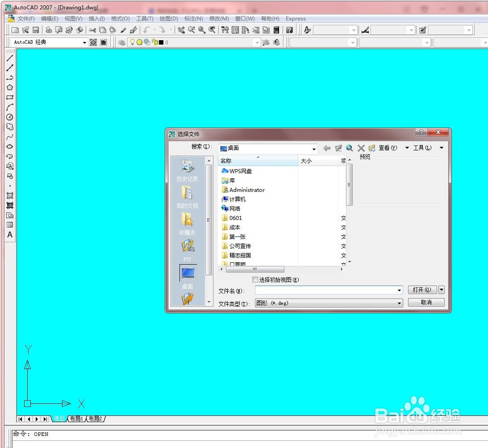The image size is (488, 448).
Task: Open the 收藏夹 place in sidebar
Action: pyautogui.click(x=188, y=224)
